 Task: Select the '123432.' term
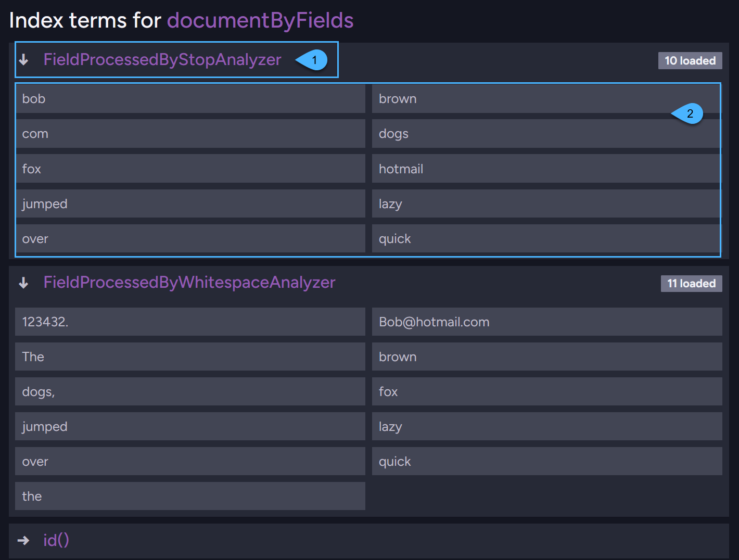tap(190, 322)
